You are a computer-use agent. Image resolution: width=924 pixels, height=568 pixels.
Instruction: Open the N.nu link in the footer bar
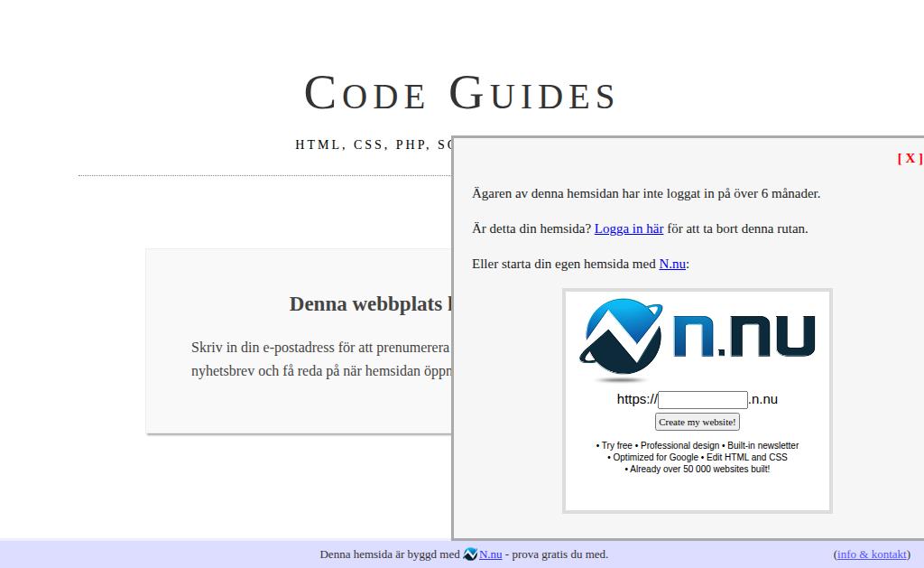click(x=490, y=554)
